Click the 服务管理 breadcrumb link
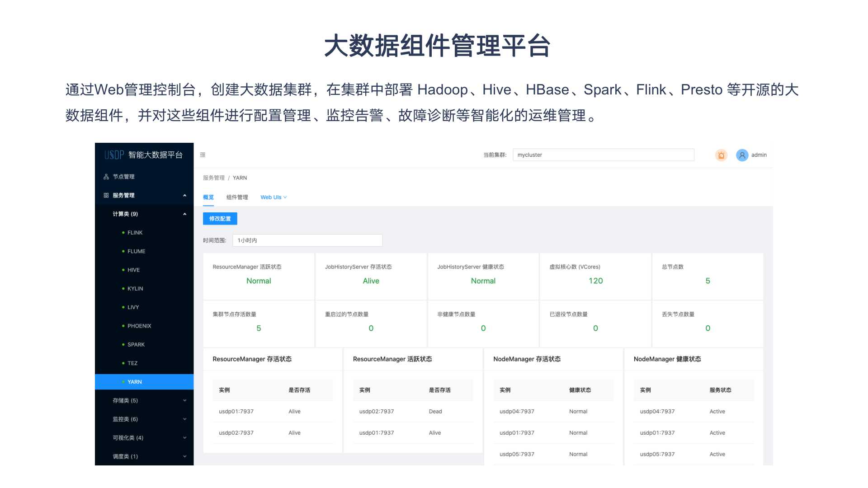This screenshot has height=488, width=868. [214, 178]
